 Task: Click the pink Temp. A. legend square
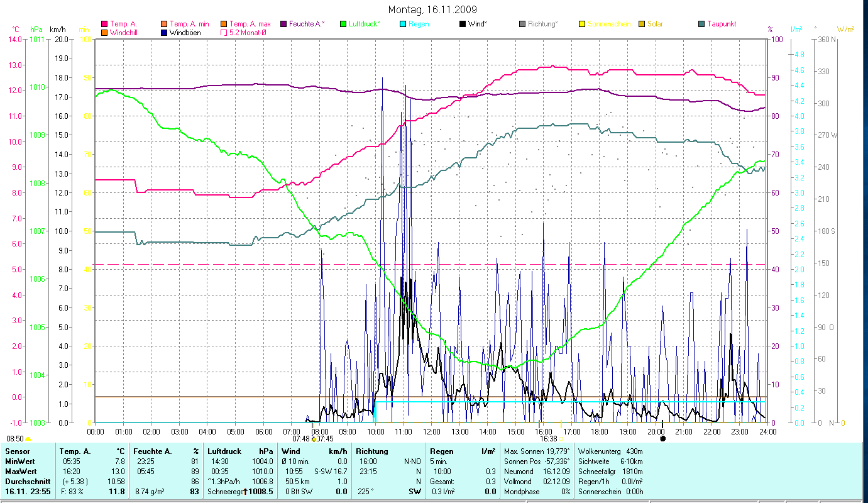104,24
